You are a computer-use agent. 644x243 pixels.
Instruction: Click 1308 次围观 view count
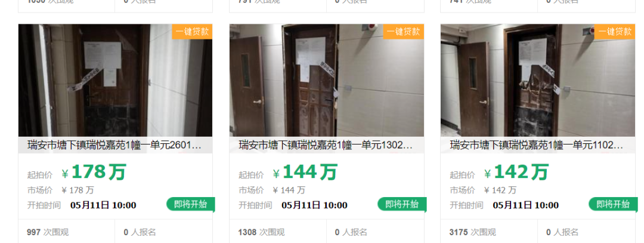point(261,232)
